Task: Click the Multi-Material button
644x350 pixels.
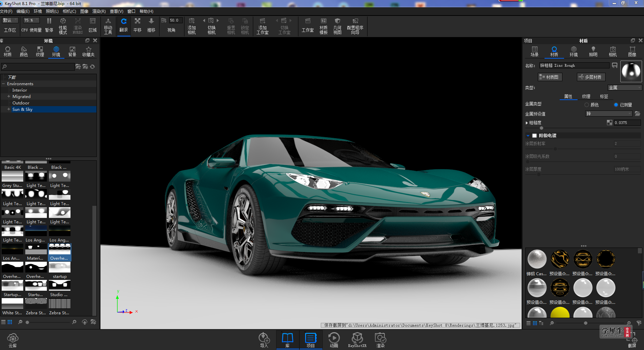Action: tap(591, 77)
